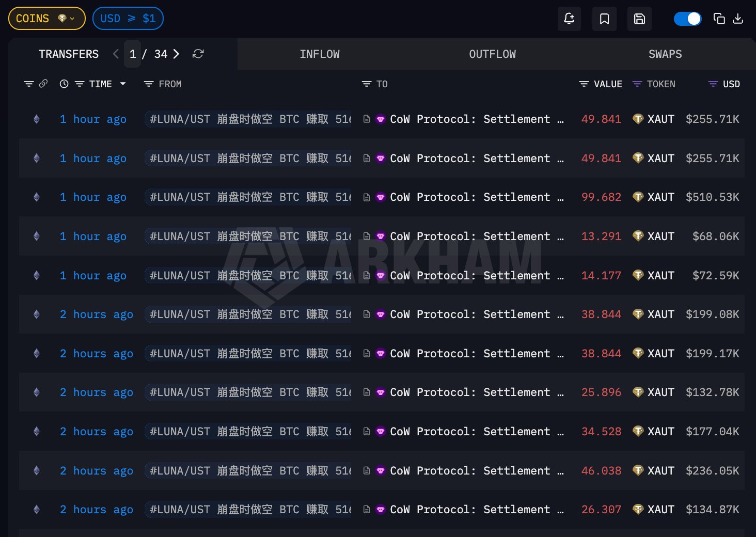Expand the TIME column dropdown caret
This screenshot has height=537, width=756.
pyautogui.click(x=123, y=84)
